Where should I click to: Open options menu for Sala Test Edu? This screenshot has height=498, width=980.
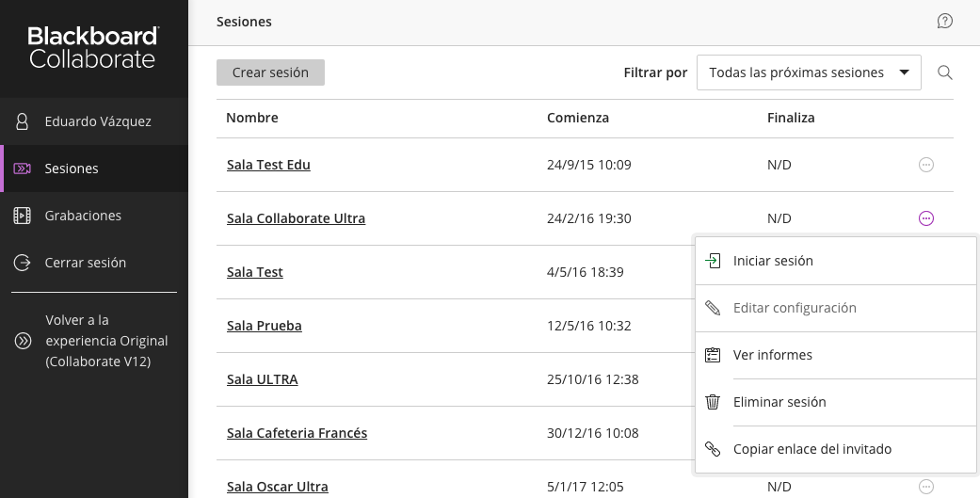926,165
